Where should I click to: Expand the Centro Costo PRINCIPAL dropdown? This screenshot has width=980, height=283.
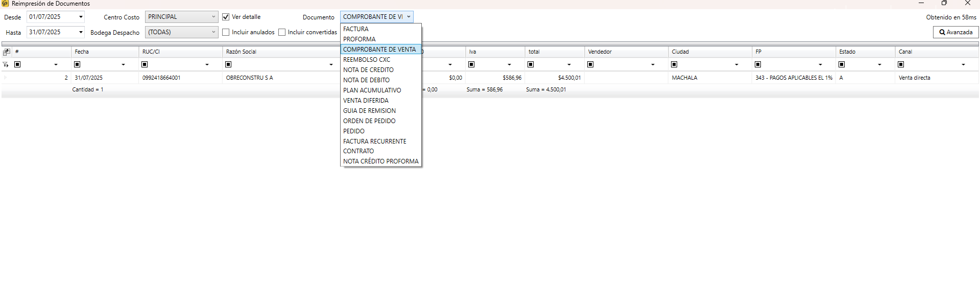[x=213, y=17]
